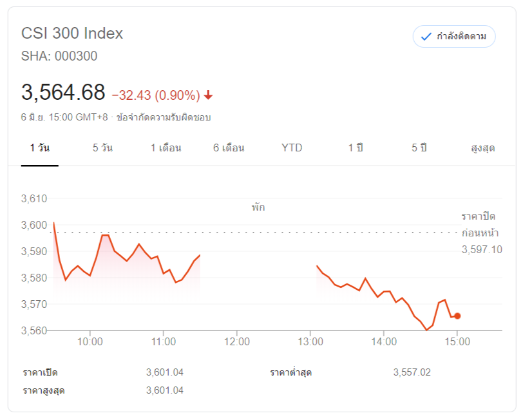The image size is (523, 420).
Task: Open the สูงสุด (max) range tab
Action: (x=482, y=148)
